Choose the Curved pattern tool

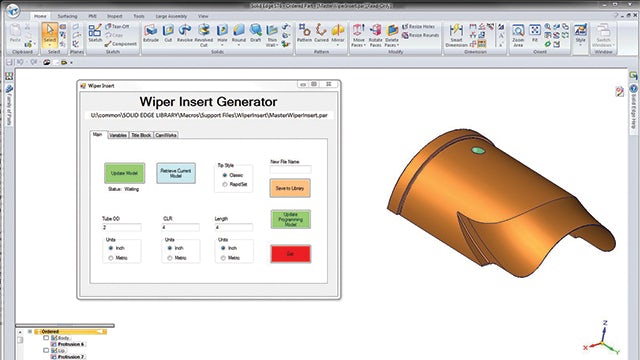[321, 33]
